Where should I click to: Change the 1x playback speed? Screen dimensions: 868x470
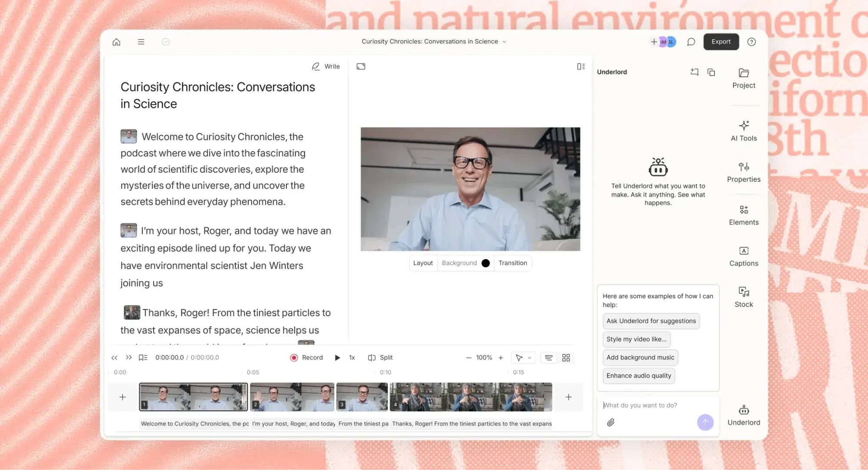pyautogui.click(x=352, y=358)
